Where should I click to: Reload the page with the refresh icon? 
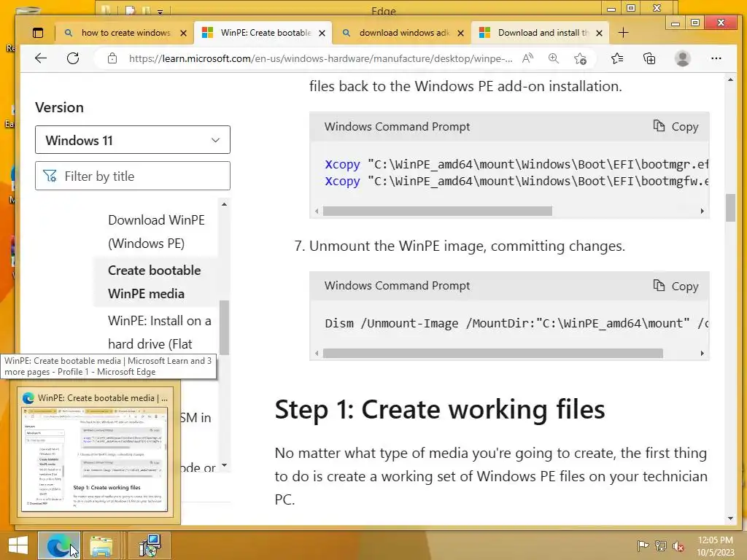click(x=73, y=58)
